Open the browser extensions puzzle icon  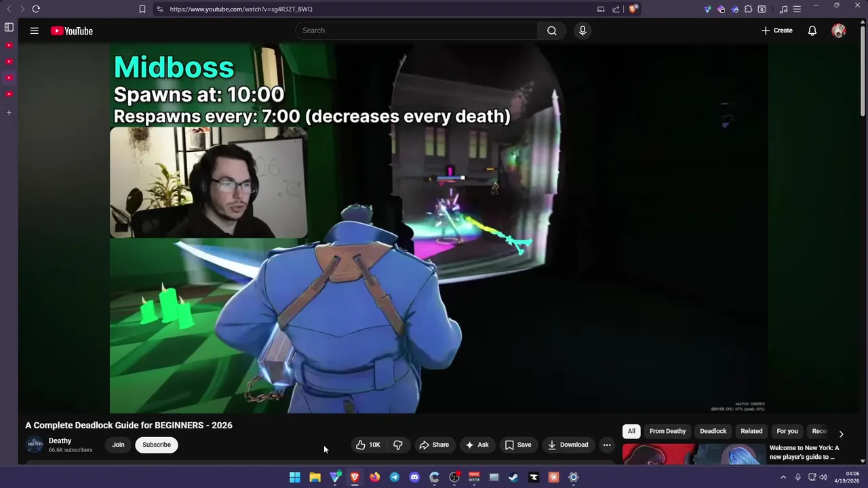point(748,9)
